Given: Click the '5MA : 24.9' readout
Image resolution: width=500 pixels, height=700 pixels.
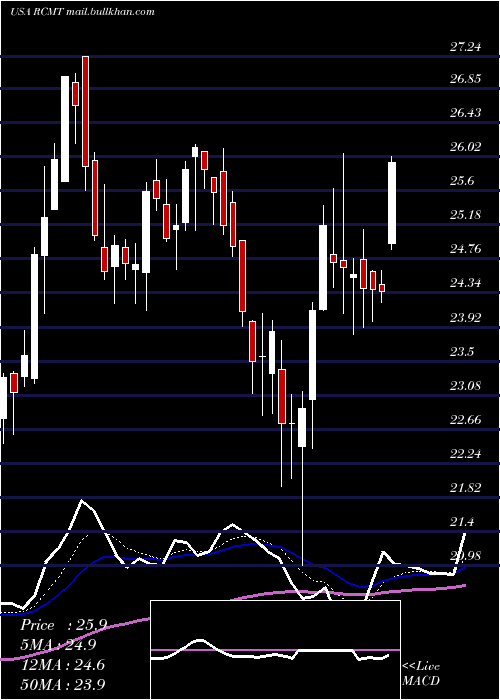Looking at the screenshot, I should pos(58,645).
